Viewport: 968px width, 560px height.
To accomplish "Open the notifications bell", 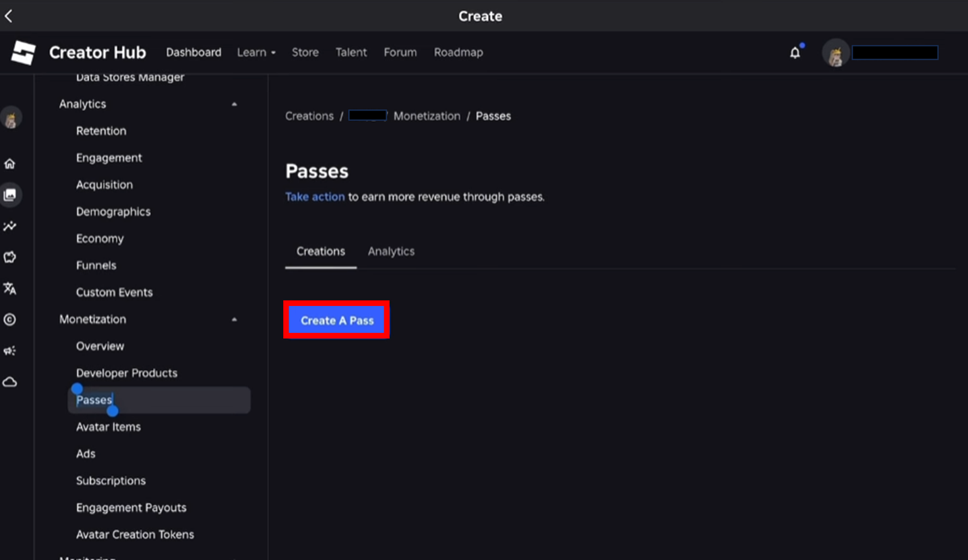I will click(x=795, y=53).
